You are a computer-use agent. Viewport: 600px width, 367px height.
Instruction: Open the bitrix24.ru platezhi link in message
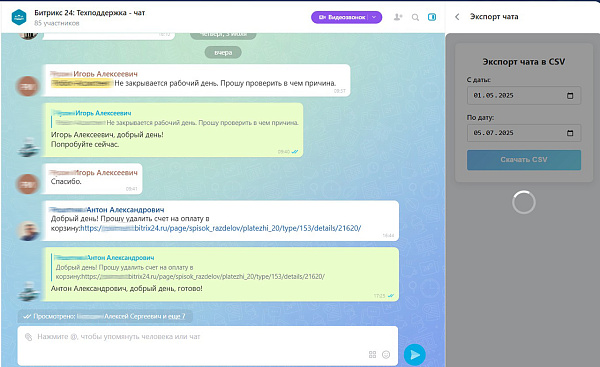pyautogui.click(x=220, y=228)
